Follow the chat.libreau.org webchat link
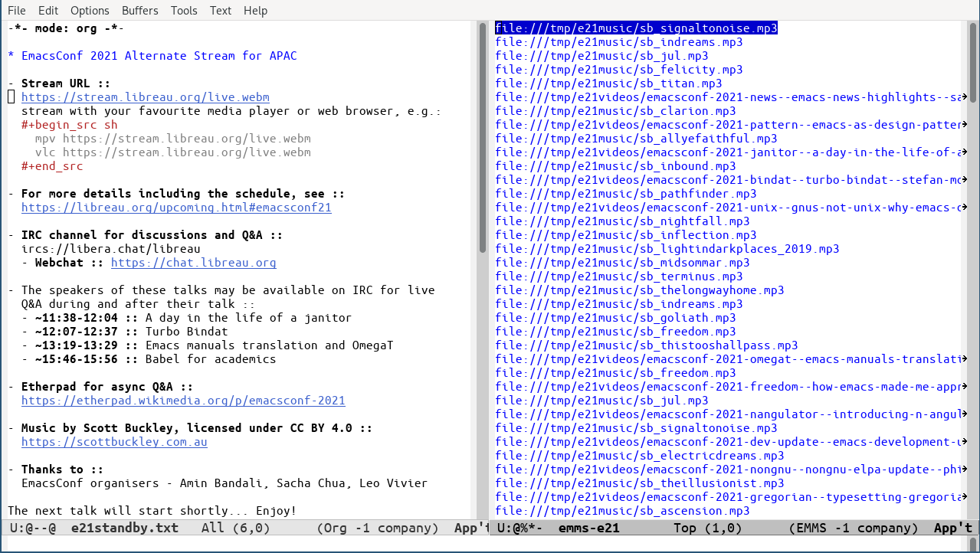 click(x=193, y=263)
